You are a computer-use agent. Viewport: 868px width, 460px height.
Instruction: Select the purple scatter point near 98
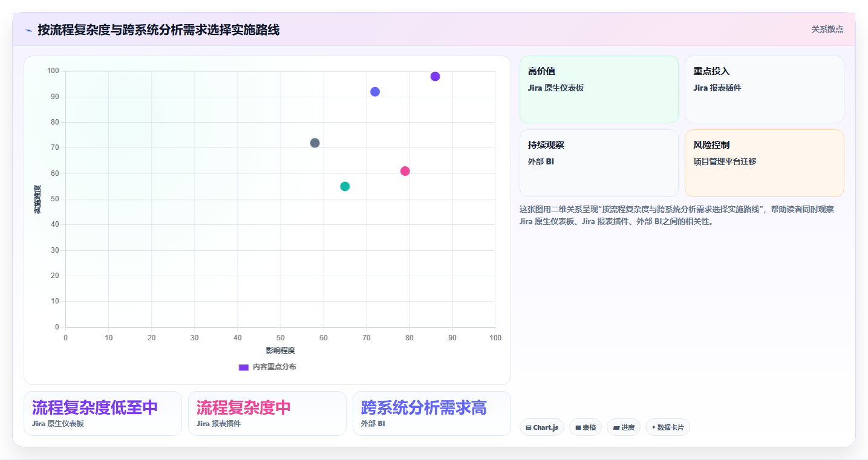click(435, 76)
